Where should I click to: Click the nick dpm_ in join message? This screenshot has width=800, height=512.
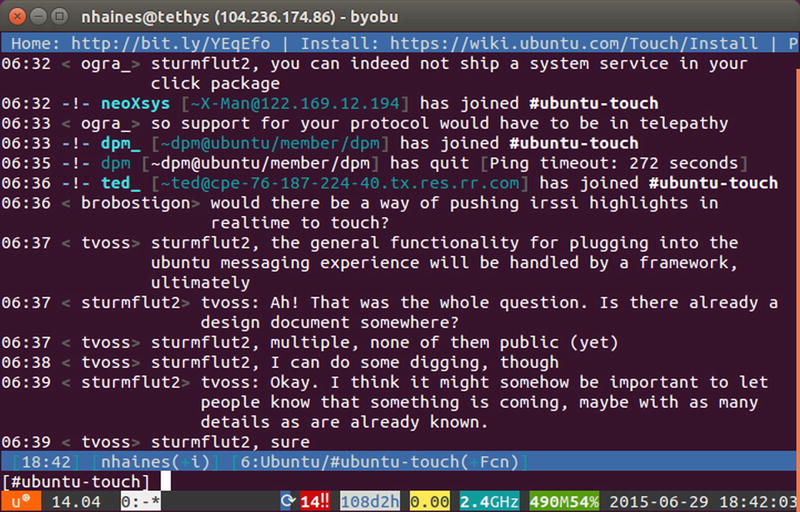pos(120,143)
